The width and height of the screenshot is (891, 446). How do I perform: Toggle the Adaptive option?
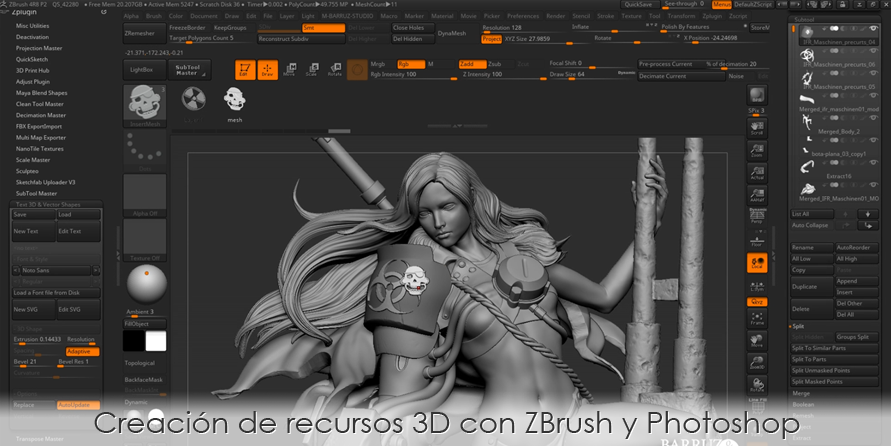pyautogui.click(x=82, y=352)
